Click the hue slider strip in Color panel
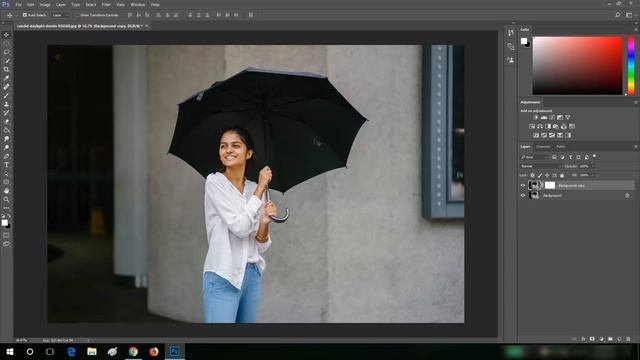This screenshot has height=360, width=640. (x=631, y=65)
